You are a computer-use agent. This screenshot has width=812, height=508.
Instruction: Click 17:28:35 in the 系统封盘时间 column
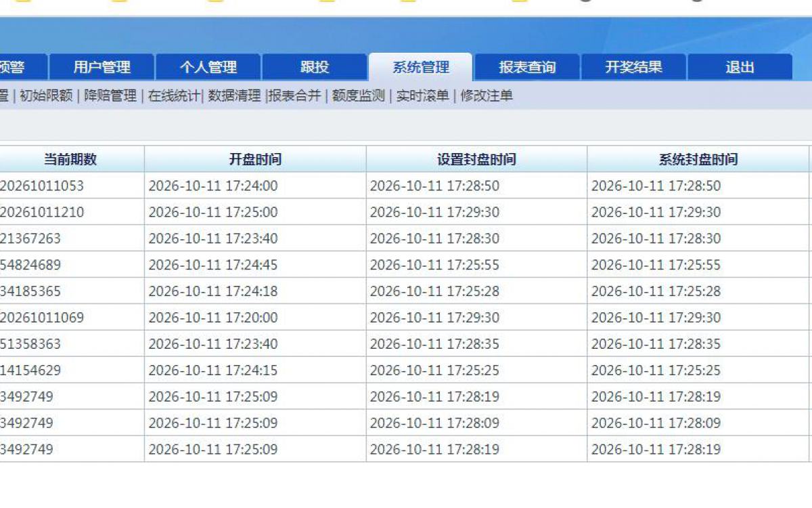coord(656,344)
